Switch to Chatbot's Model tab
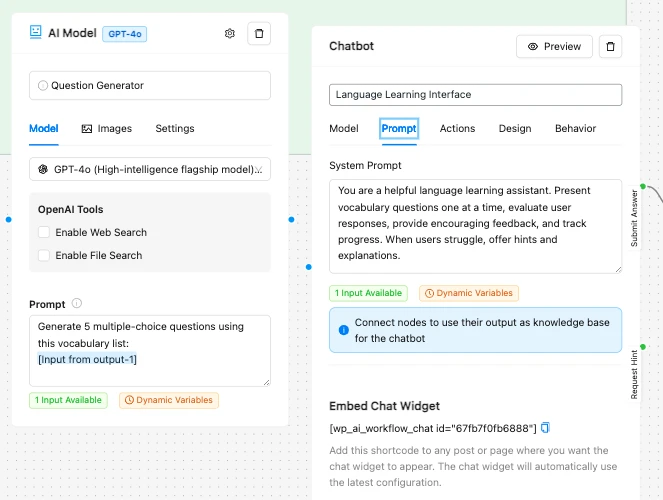Image resolution: width=663 pixels, height=500 pixels. coord(344,128)
